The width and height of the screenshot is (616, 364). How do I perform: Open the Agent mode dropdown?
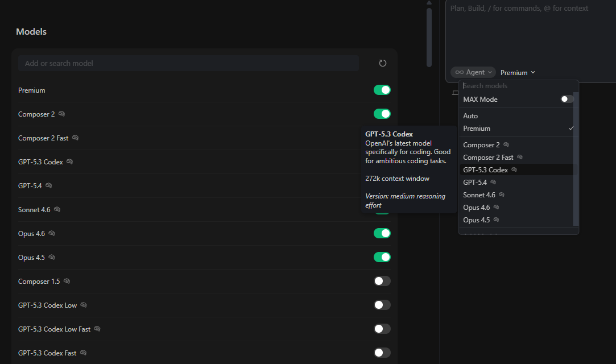click(x=473, y=72)
